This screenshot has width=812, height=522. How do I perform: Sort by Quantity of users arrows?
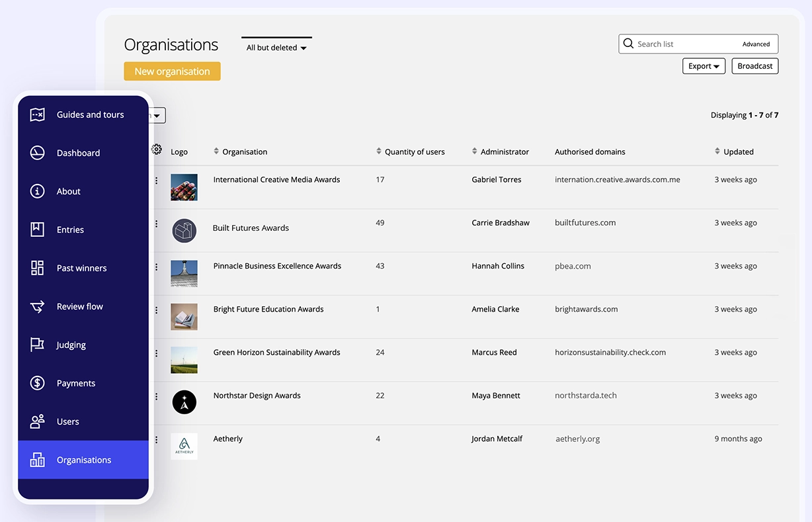pyautogui.click(x=379, y=152)
